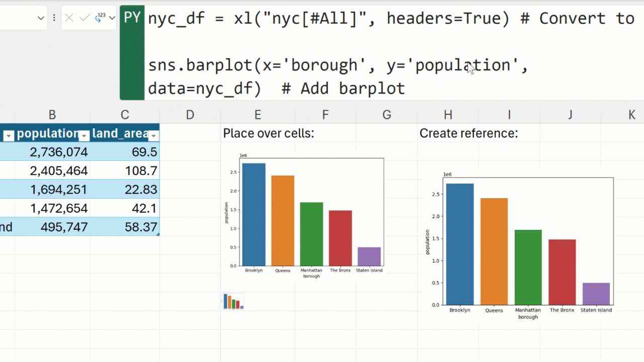Select the cell containing 2,736,074

click(52, 152)
